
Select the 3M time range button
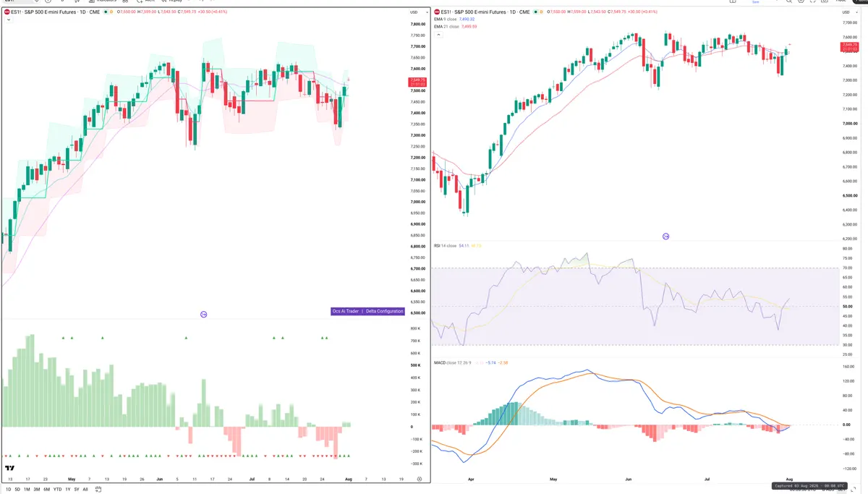[37, 489]
